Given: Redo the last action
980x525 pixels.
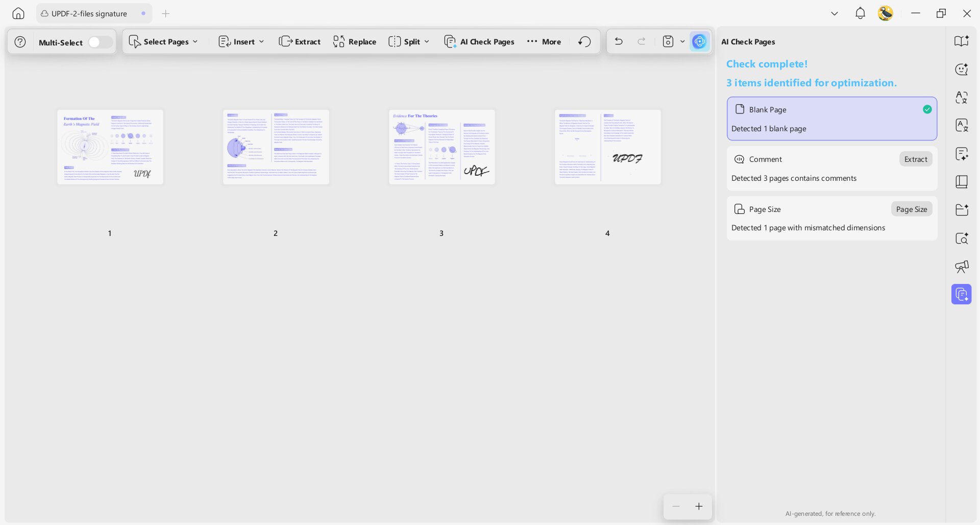Looking at the screenshot, I should click(642, 41).
